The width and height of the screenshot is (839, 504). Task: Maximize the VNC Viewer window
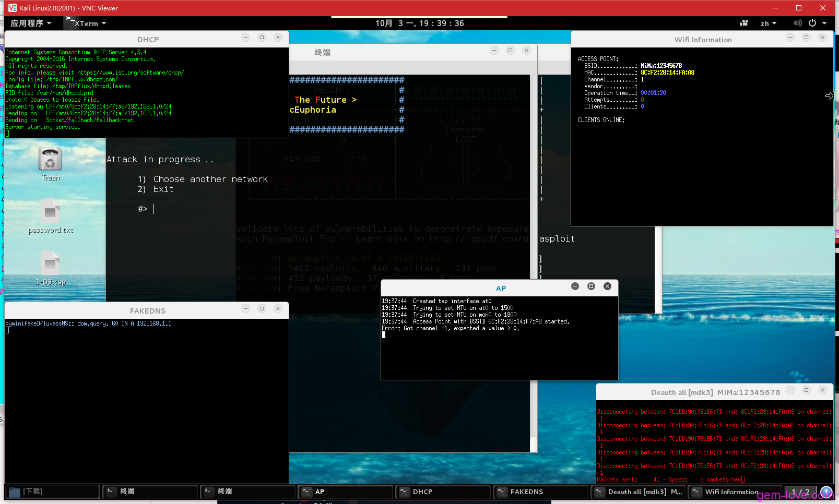click(799, 8)
